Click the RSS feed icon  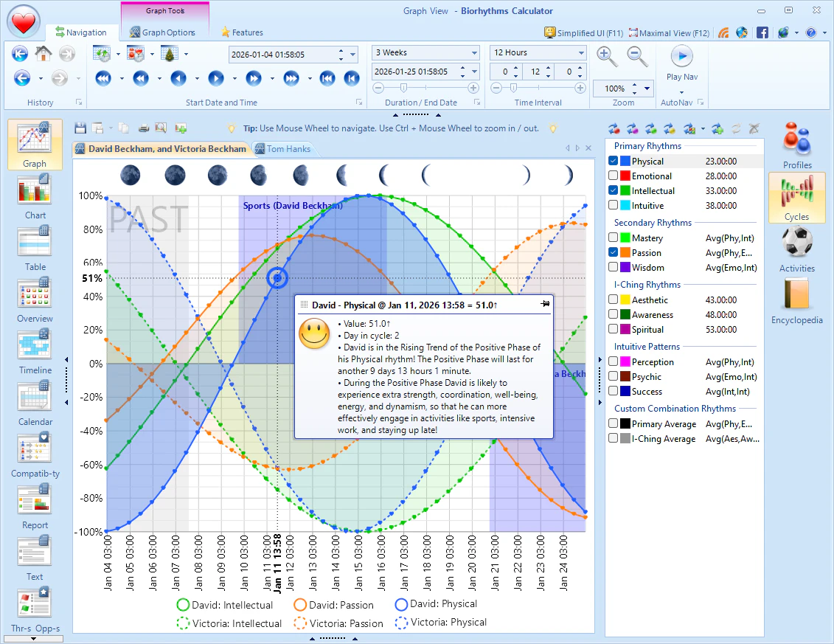click(723, 32)
